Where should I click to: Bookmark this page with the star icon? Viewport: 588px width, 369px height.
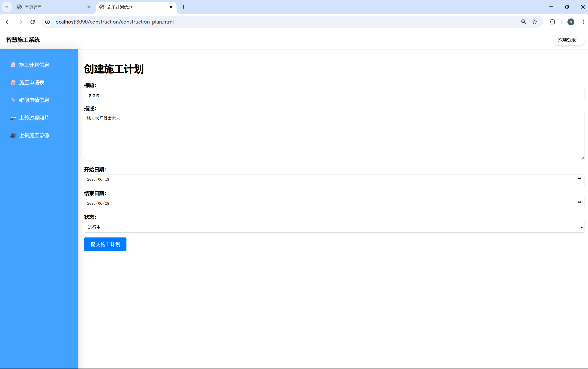pos(534,22)
